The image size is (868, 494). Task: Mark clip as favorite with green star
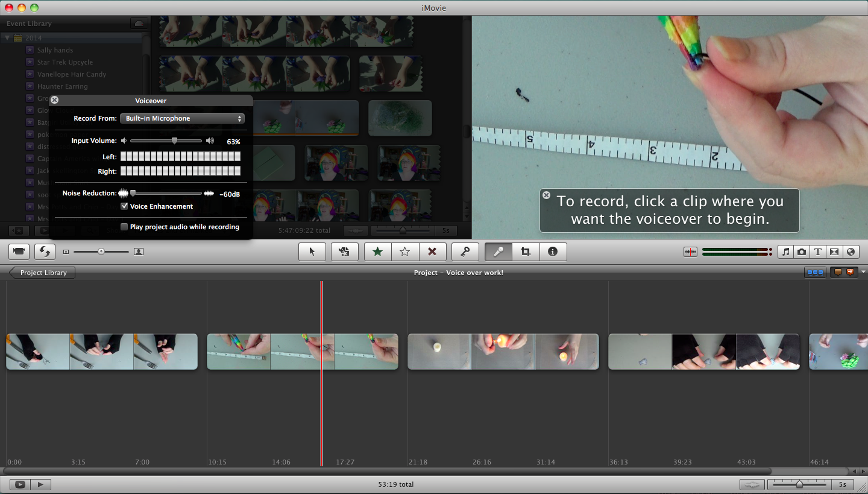click(x=377, y=252)
